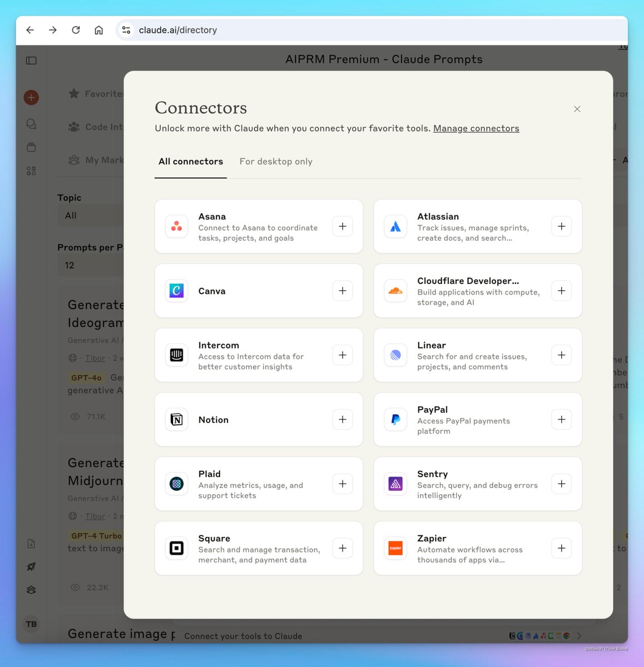
Task: Click the document icon in the lower sidebar
Action: 31,544
